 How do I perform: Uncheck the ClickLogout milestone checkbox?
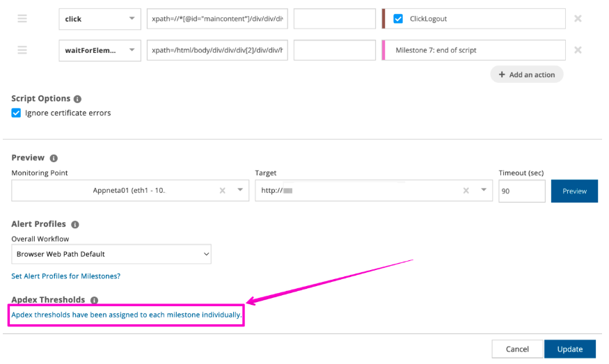[398, 19]
